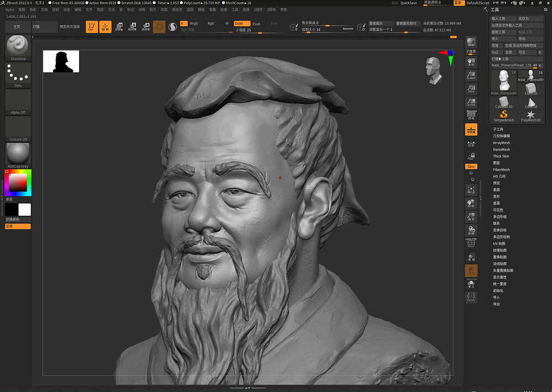The width and height of the screenshot is (552, 392).
Task: Enable Rgb painting mode
Action: (x=211, y=24)
